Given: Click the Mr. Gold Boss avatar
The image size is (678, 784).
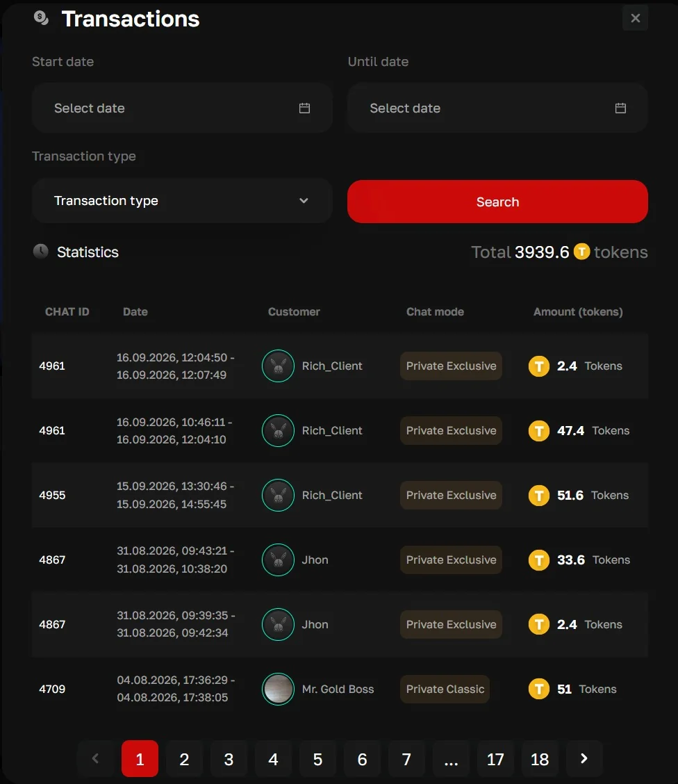Looking at the screenshot, I should [x=278, y=689].
